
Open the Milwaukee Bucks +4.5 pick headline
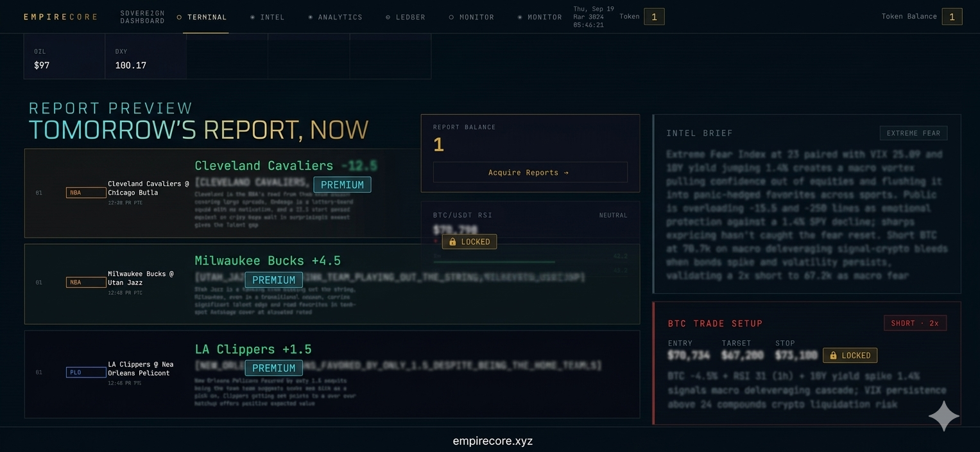(268, 261)
